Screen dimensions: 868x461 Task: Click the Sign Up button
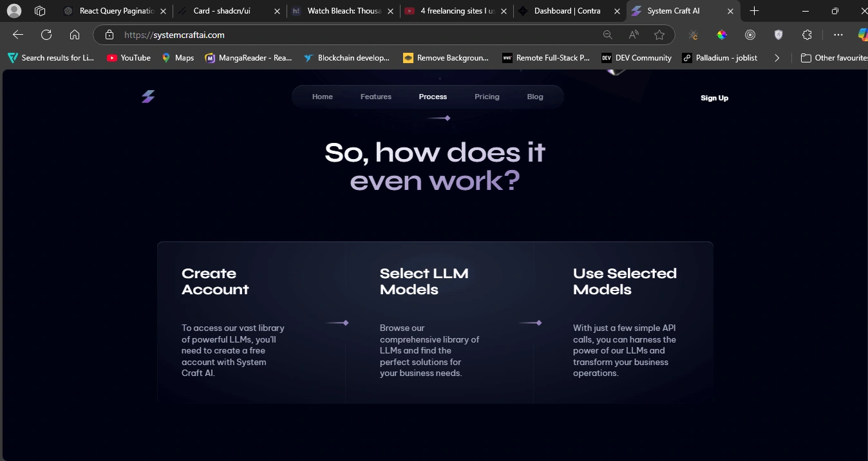click(714, 98)
